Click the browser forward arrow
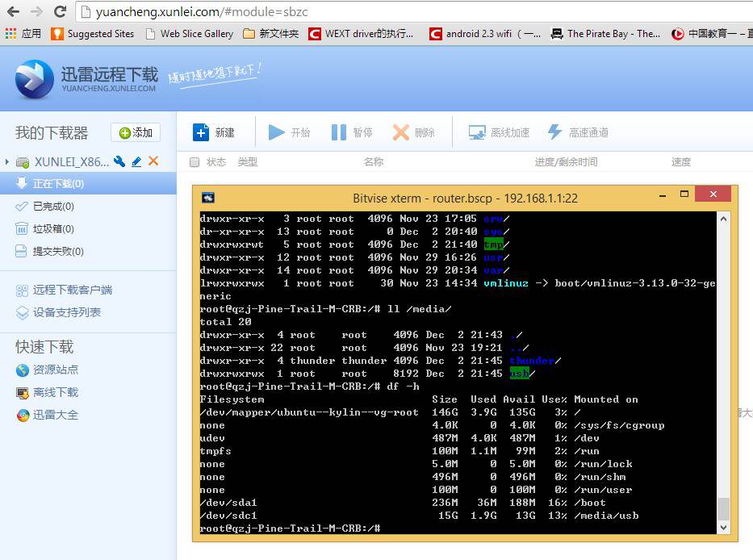Viewport: 753px width, 560px height. 37,11
